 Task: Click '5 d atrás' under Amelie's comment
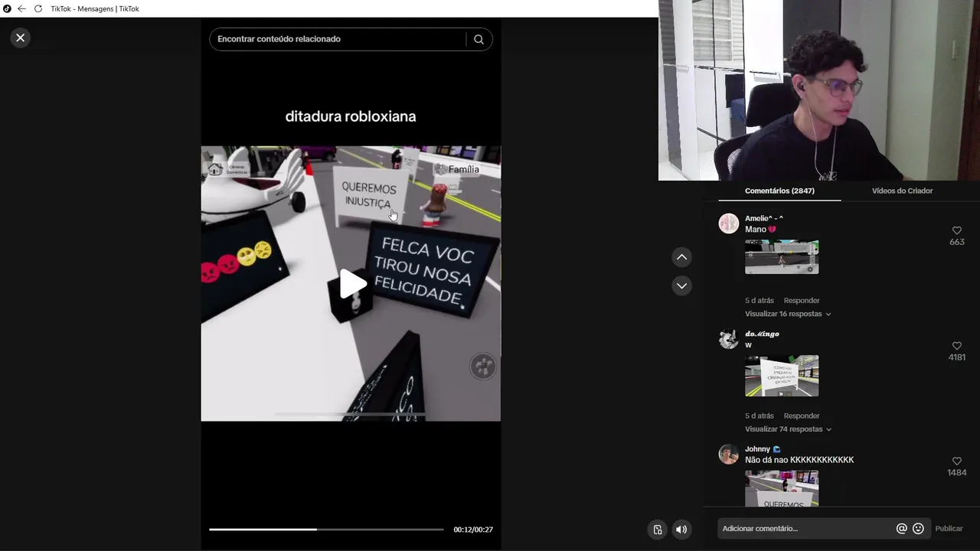(x=759, y=301)
